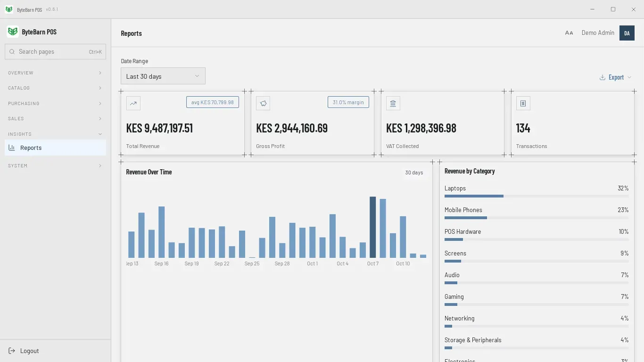Screen dimensions: 644x362
Task: Click the Networking category label
Action: tap(460, 319)
